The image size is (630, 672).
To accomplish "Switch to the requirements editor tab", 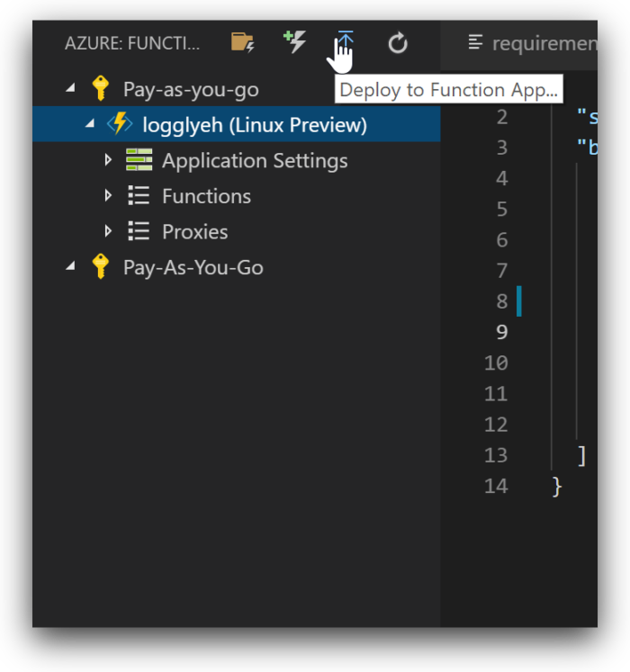I will [533, 43].
